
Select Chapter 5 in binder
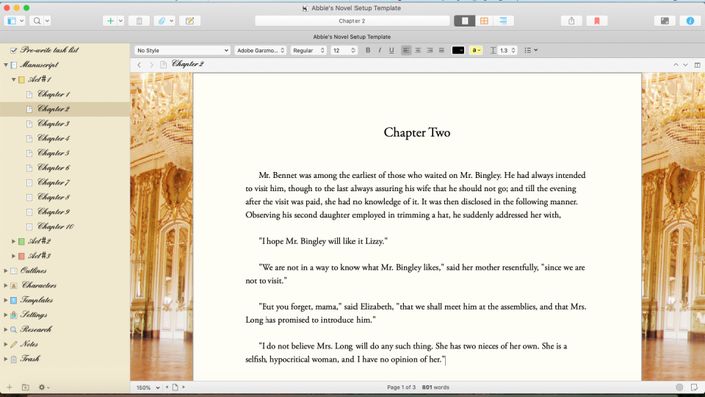tap(53, 153)
